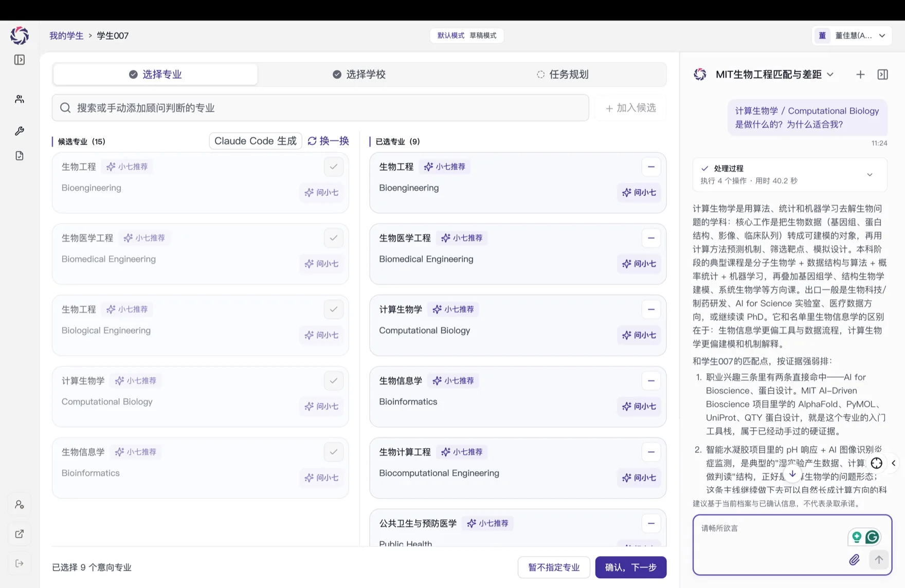Click the 暂不指定专业 button
This screenshot has height=588, width=905.
click(554, 567)
